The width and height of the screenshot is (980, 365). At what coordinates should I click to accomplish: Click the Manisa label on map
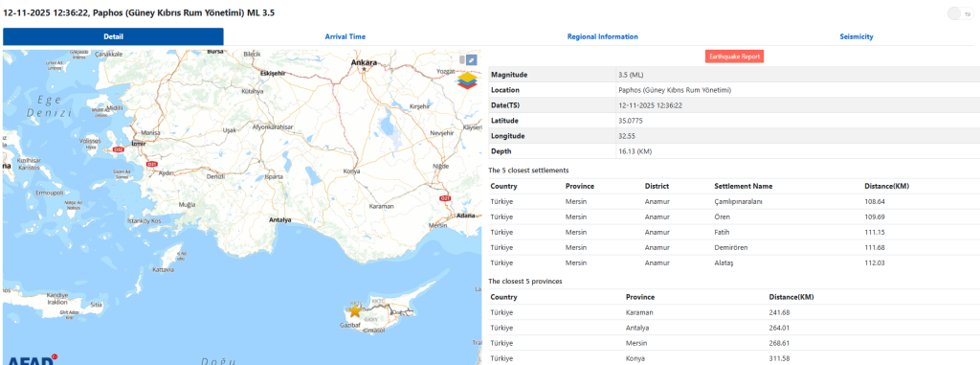click(151, 133)
